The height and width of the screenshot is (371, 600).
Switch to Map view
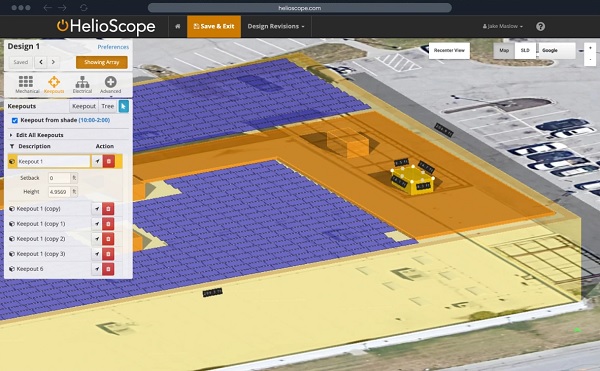point(504,50)
